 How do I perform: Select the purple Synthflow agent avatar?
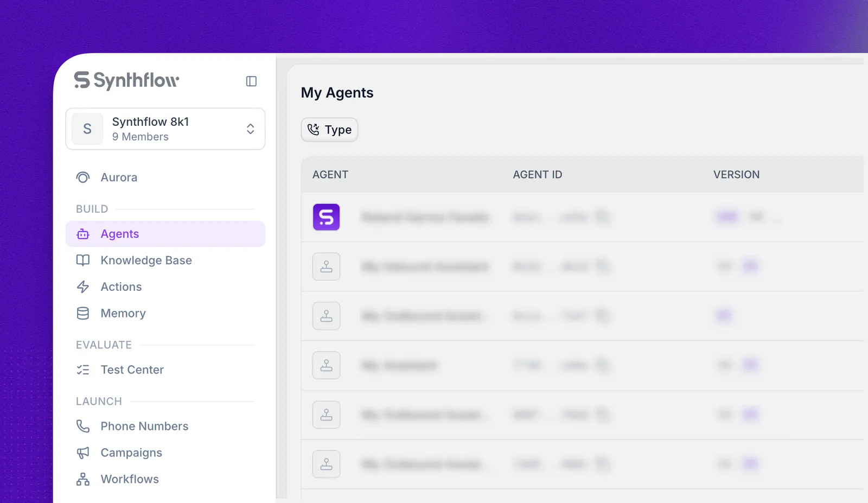pyautogui.click(x=327, y=217)
